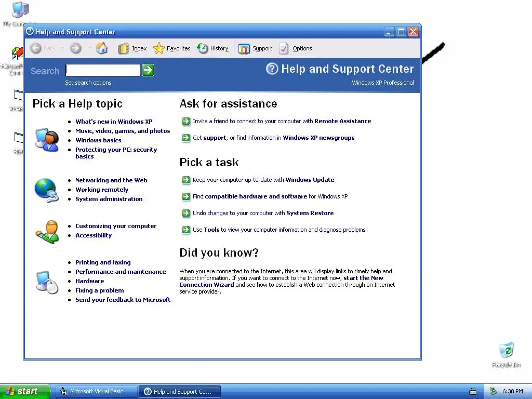Open Back button history dropdown arrow
This screenshot has height=399, width=532.
(x=62, y=48)
